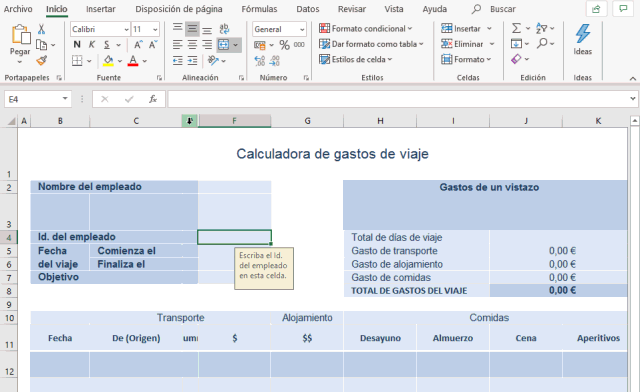Switch to Datos tab
Image resolution: width=640 pixels, height=392 pixels.
tap(308, 9)
